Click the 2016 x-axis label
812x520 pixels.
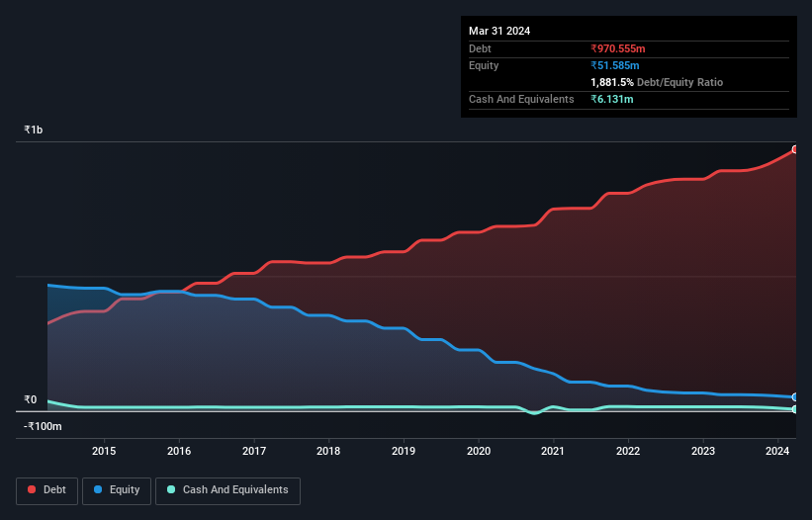click(x=179, y=451)
